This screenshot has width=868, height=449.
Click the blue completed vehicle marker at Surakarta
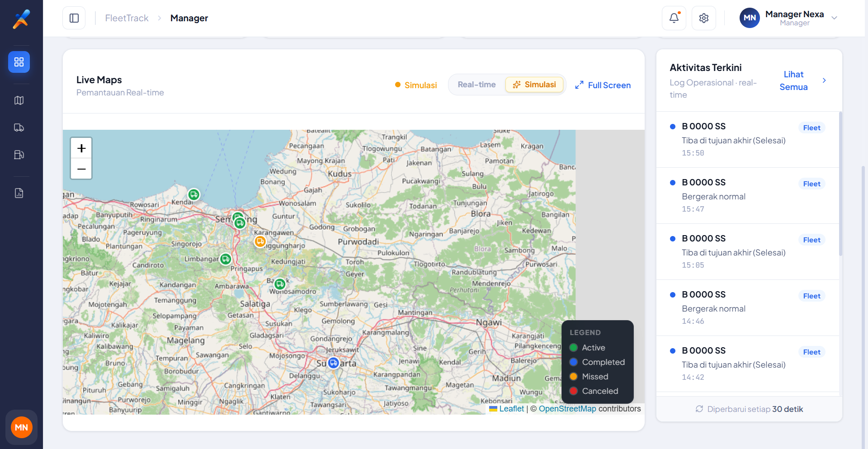tap(334, 363)
